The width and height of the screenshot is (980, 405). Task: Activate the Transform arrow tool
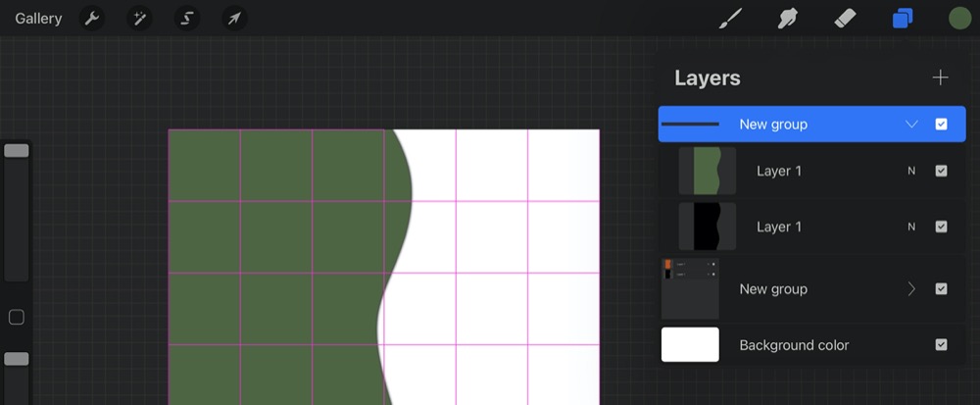(233, 19)
